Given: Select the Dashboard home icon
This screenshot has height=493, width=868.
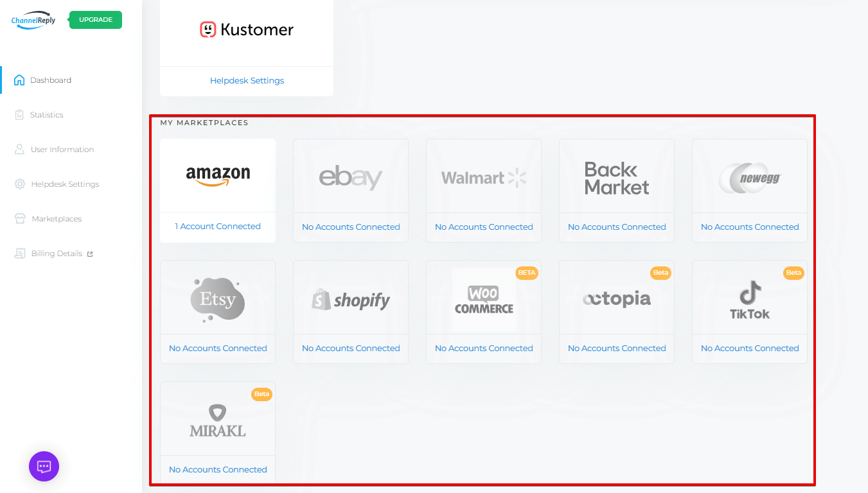Looking at the screenshot, I should [19, 80].
